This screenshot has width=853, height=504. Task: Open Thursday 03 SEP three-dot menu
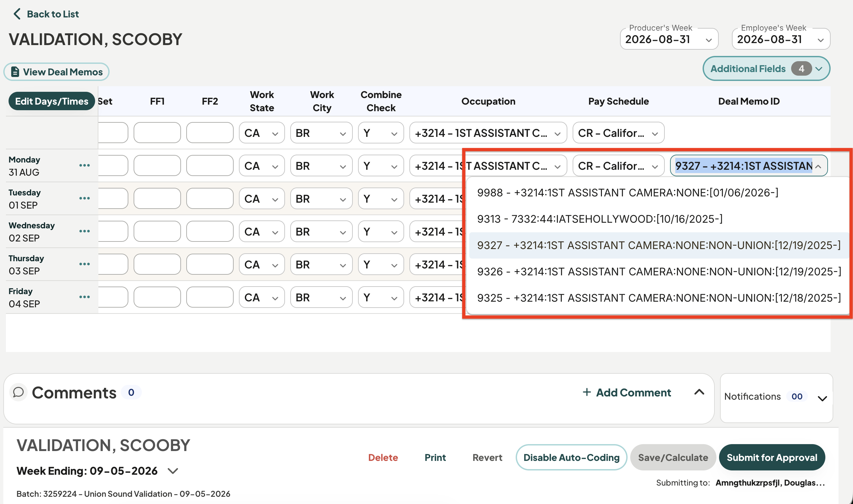85,264
